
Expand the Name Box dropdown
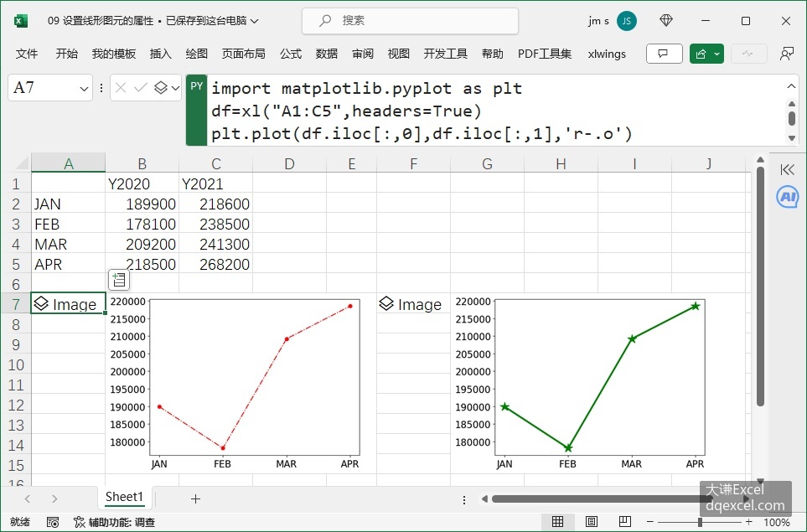point(84,89)
